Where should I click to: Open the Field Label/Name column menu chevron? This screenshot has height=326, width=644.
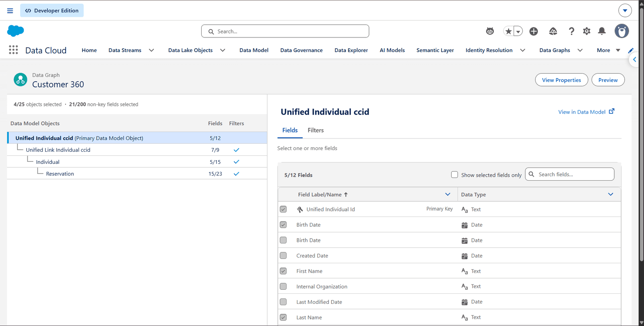coord(448,194)
